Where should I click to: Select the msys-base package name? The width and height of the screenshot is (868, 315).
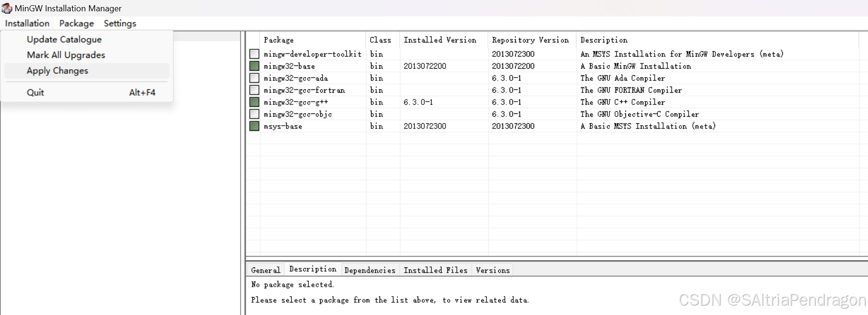(x=283, y=126)
